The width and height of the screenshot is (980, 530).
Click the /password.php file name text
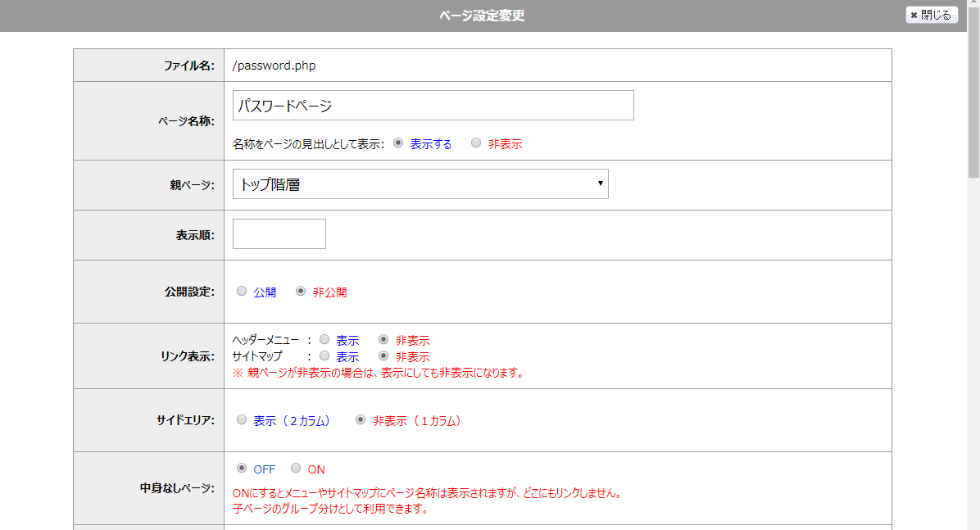[x=274, y=66]
